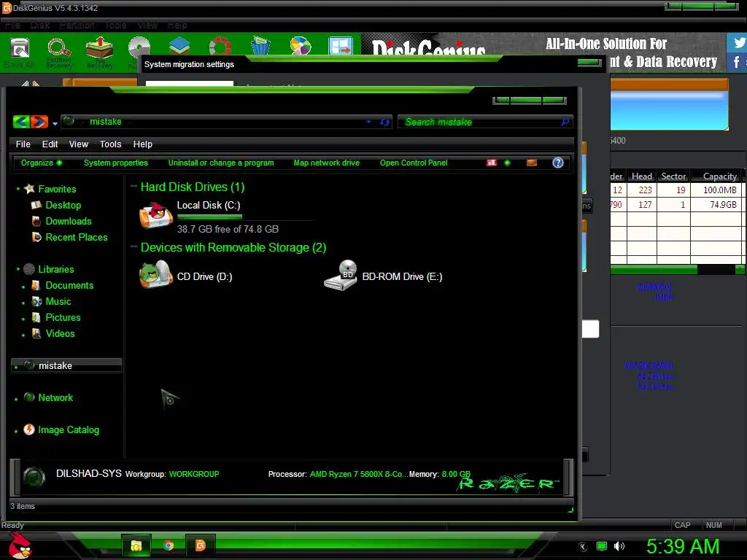Open the Organize dropdown menu
Screen dimensions: 747x560
point(42,163)
